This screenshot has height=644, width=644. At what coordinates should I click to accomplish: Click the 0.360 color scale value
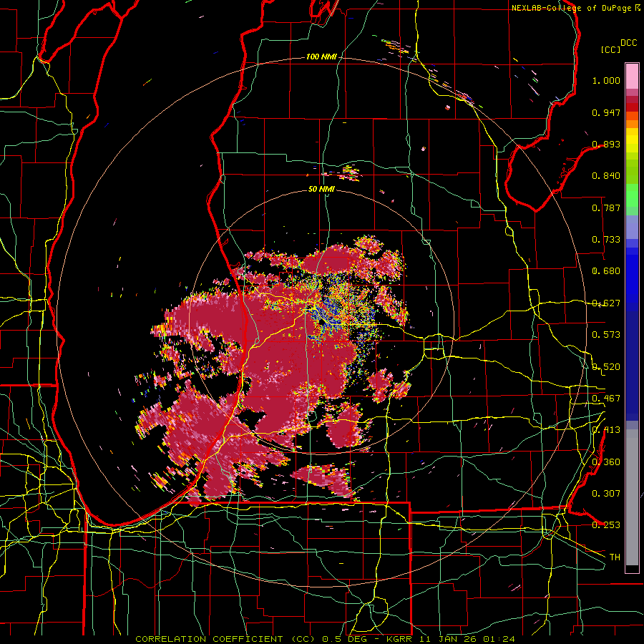coord(606,462)
